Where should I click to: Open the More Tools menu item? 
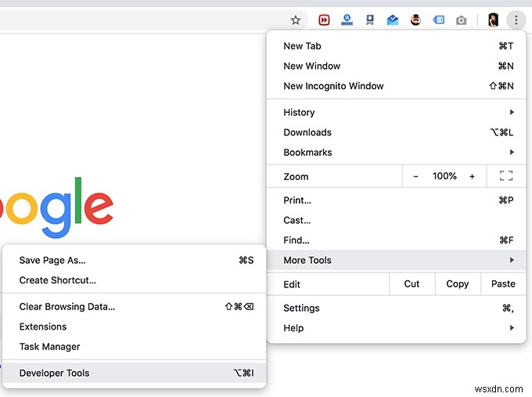397,260
